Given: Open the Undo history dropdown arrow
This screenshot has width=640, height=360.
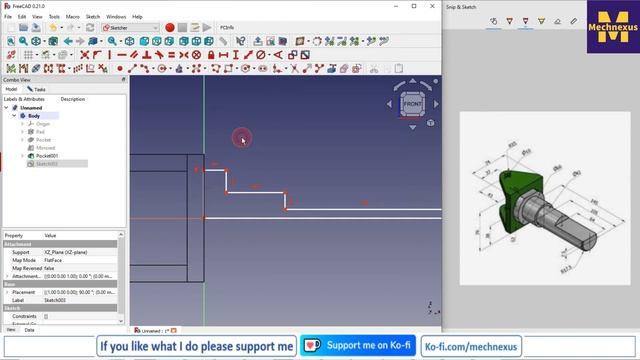Looking at the screenshot, I should (62, 28).
